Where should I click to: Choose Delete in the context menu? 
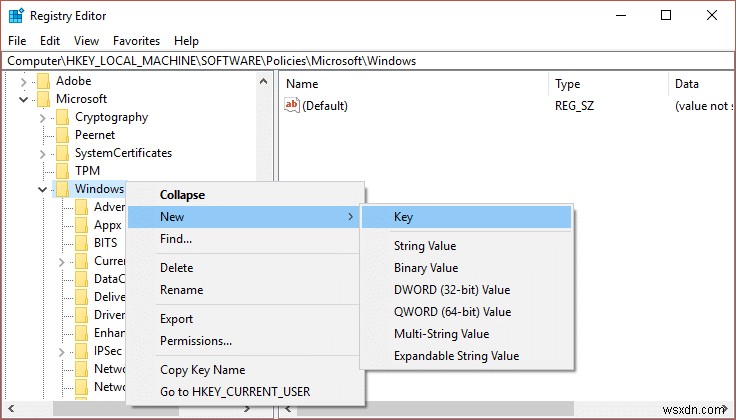pos(245,268)
